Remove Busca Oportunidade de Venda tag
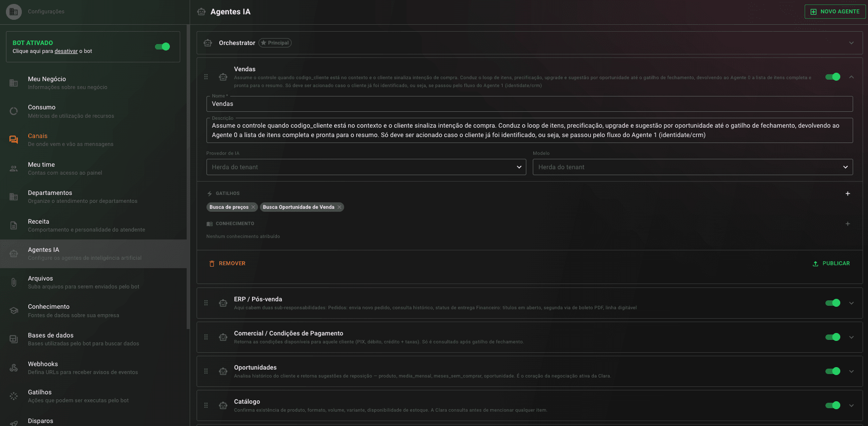Viewport: 868px width, 426px height. (x=339, y=207)
